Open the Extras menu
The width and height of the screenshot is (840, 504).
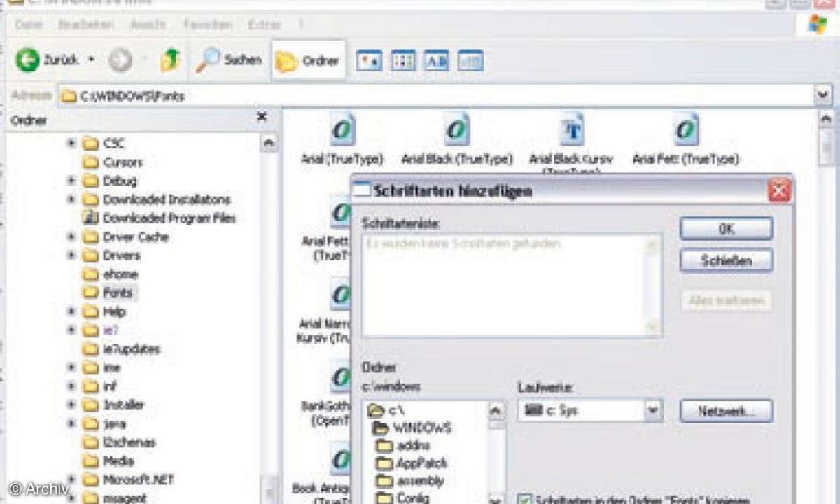click(x=264, y=24)
